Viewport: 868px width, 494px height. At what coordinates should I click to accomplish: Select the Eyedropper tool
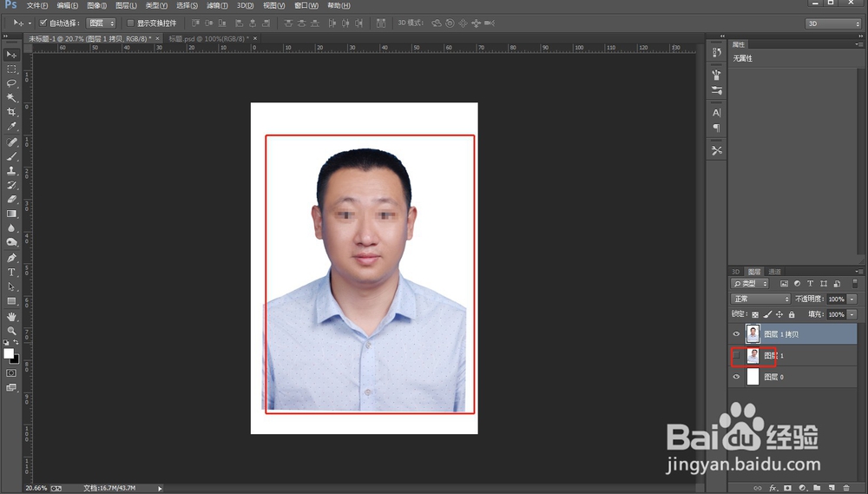pos(11,126)
